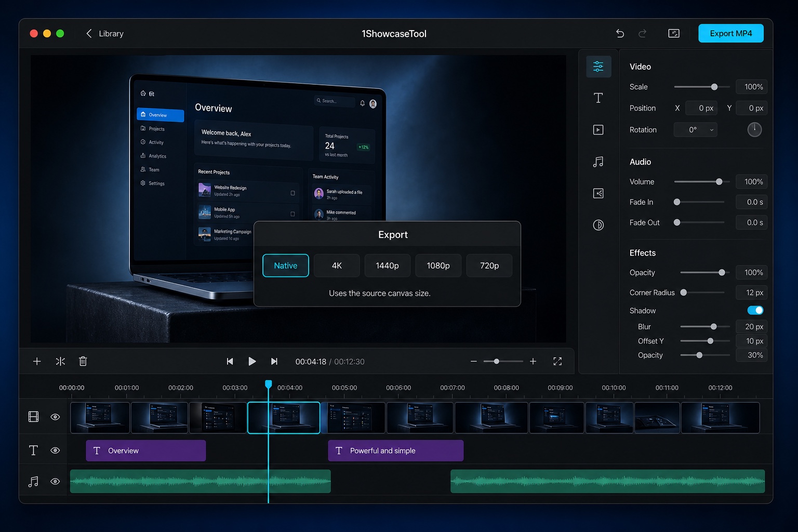
Task: Click the shadow Opacity 30% field
Action: coord(752,355)
